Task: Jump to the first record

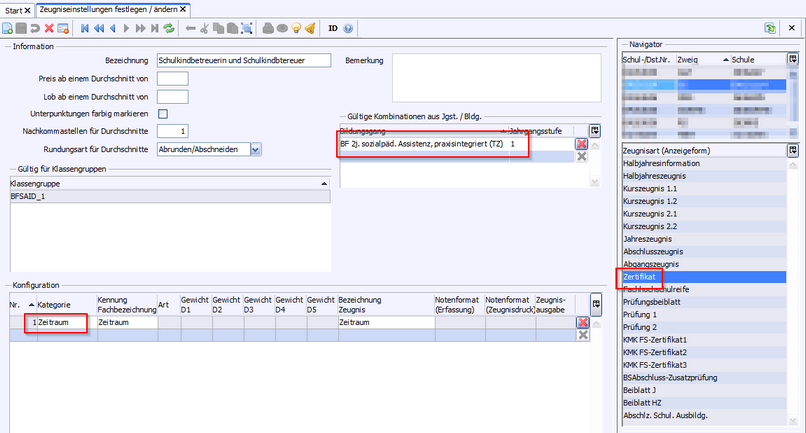Action: click(x=84, y=28)
